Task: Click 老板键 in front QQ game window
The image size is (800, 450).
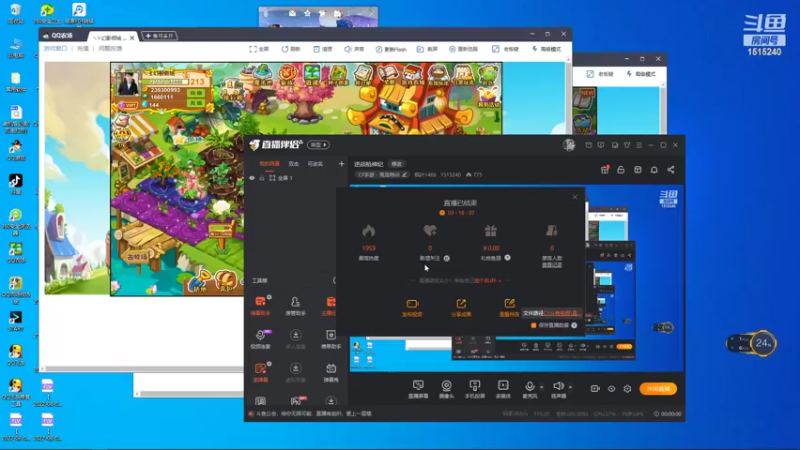Action: tap(506, 49)
